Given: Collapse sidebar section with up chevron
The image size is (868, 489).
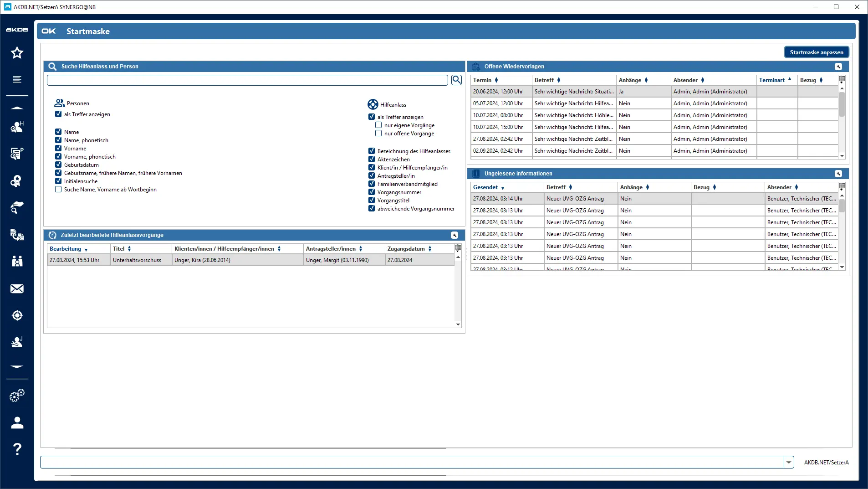Looking at the screenshot, I should coord(17,108).
